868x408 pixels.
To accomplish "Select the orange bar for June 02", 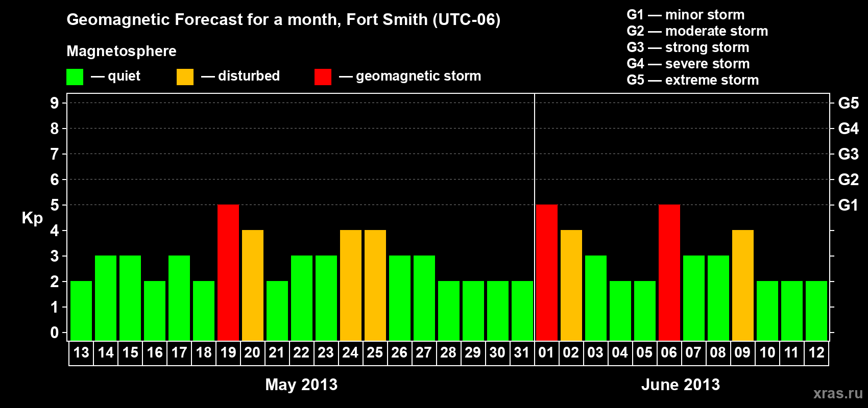I will (x=571, y=286).
